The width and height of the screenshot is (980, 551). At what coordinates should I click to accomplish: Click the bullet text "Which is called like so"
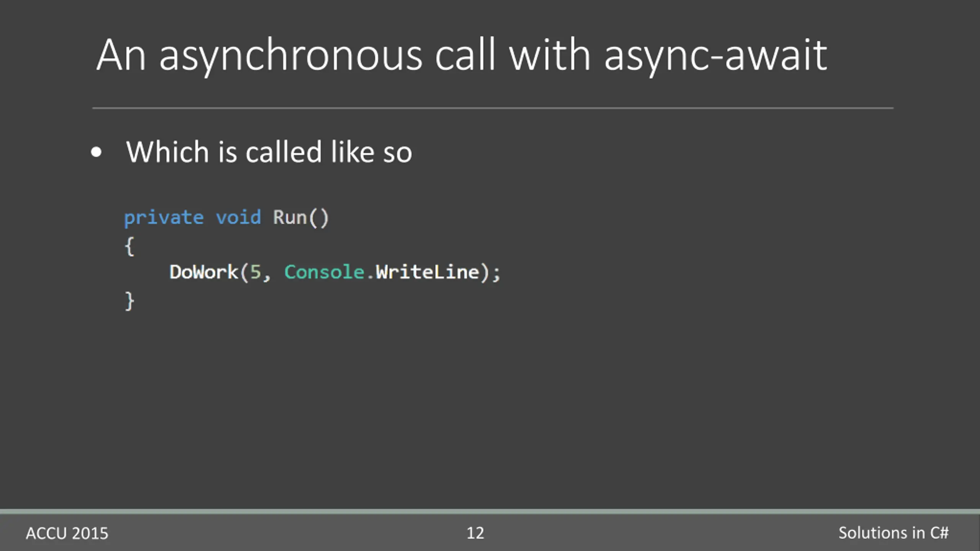(x=269, y=152)
